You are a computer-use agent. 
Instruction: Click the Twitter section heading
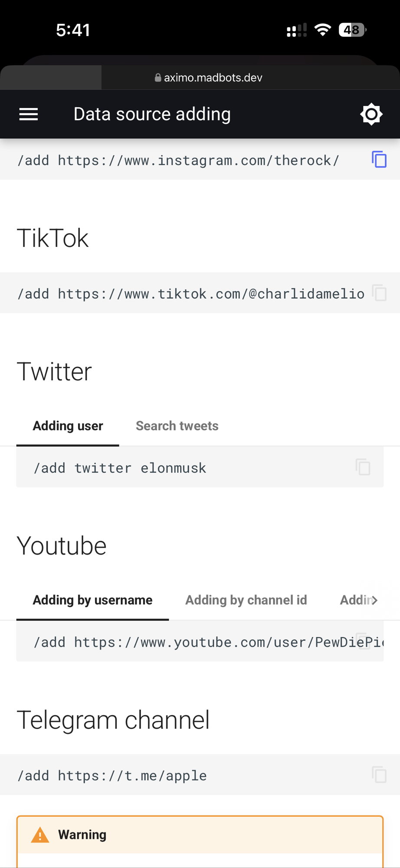54,372
